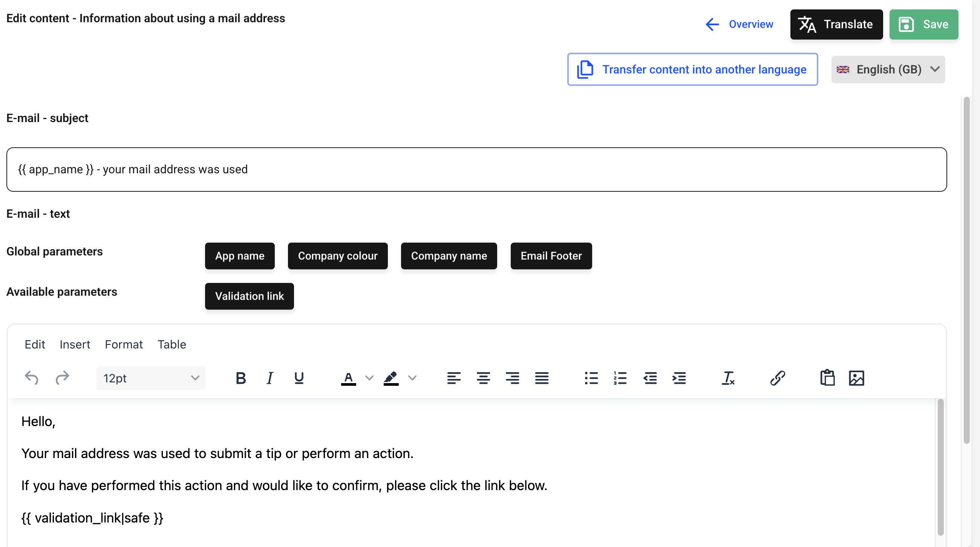Click the green Save button

pos(923,24)
